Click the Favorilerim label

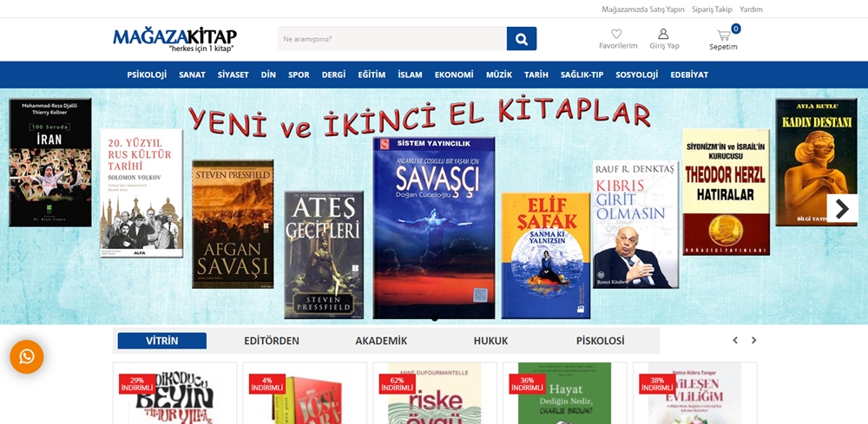click(x=618, y=46)
